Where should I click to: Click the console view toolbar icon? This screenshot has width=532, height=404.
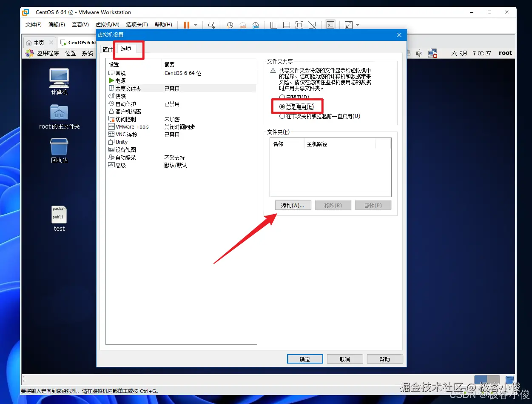[x=330, y=25]
